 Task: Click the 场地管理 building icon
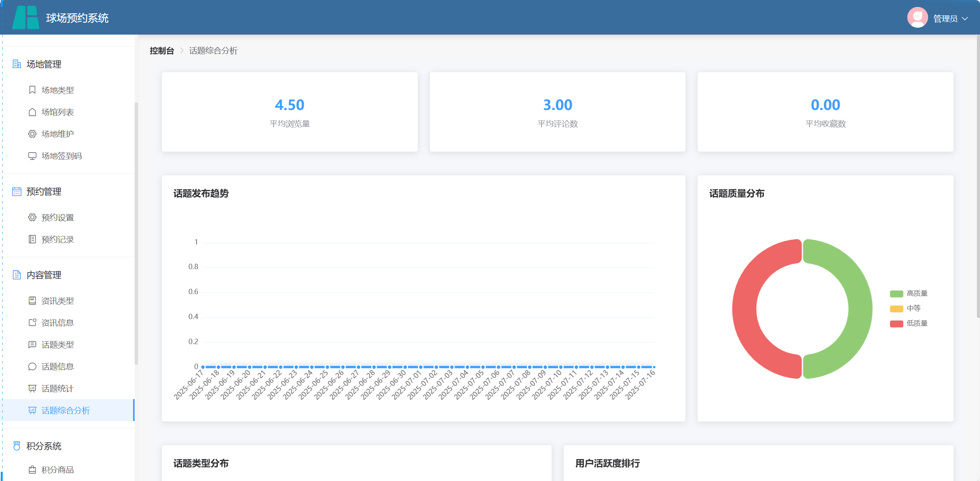17,64
